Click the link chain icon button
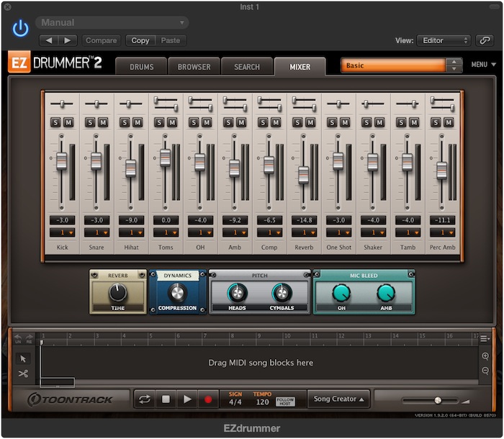Viewport: 504px width, 439px height. [x=485, y=40]
